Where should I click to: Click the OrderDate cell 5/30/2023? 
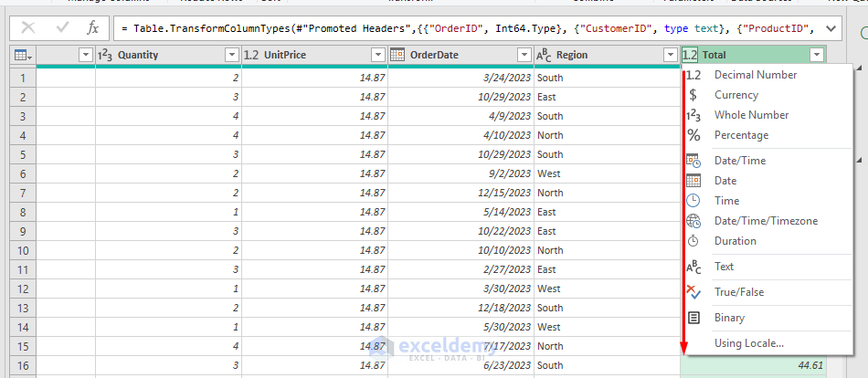click(x=461, y=327)
